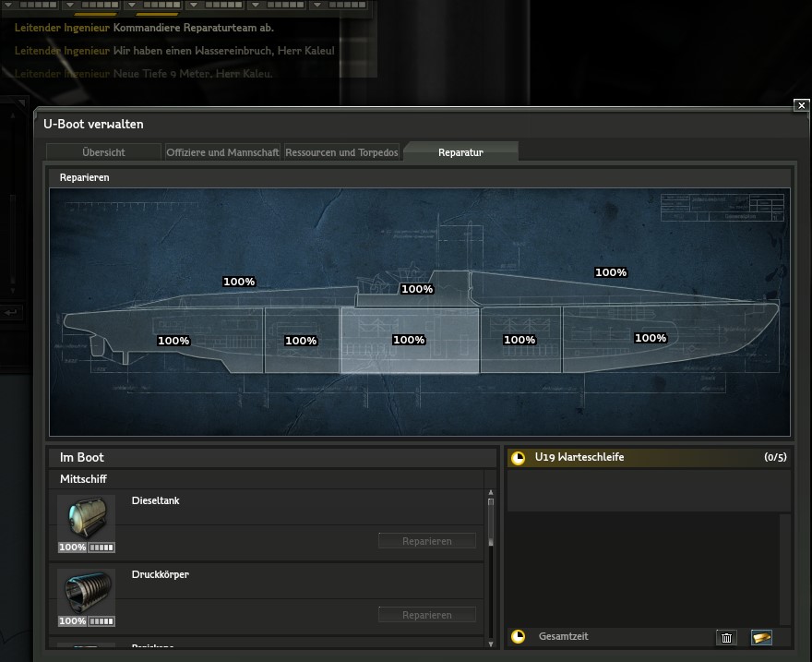Click the gold bar icon beside trash
This screenshot has height=662, width=812.
pyautogui.click(x=761, y=637)
